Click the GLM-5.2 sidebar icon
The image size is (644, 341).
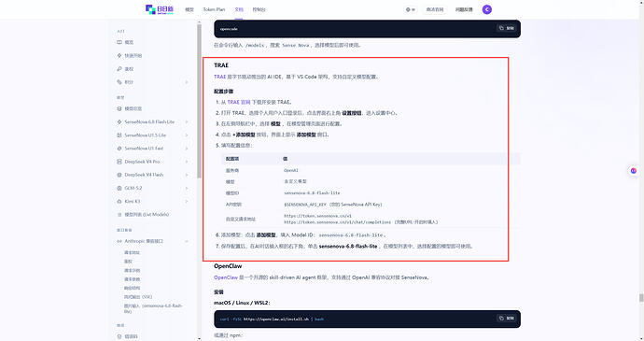click(119, 188)
